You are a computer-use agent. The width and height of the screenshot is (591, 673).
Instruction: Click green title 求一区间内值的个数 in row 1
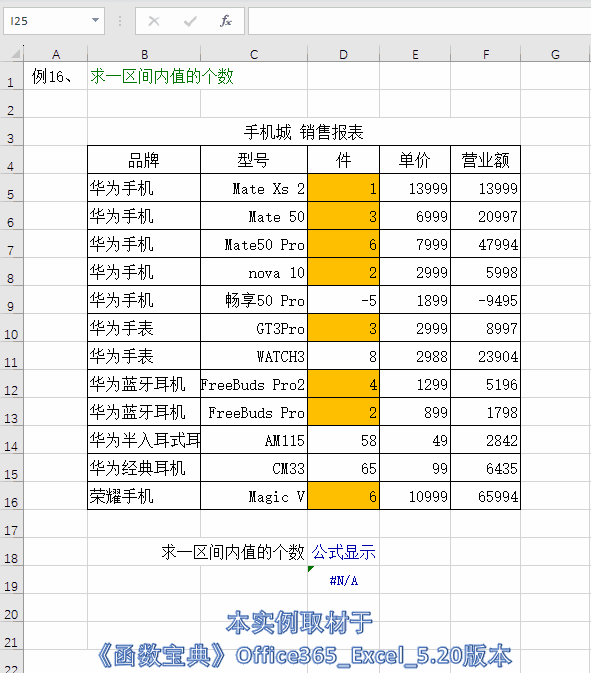click(162, 76)
